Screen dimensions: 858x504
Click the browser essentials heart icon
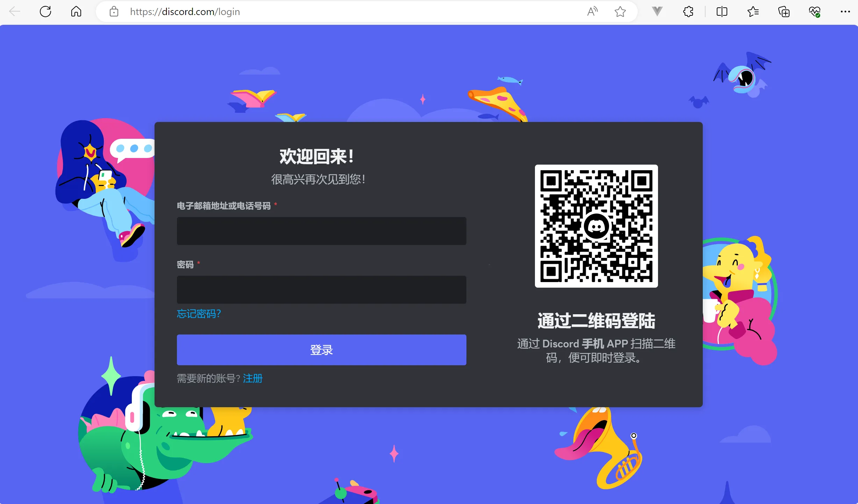click(814, 12)
